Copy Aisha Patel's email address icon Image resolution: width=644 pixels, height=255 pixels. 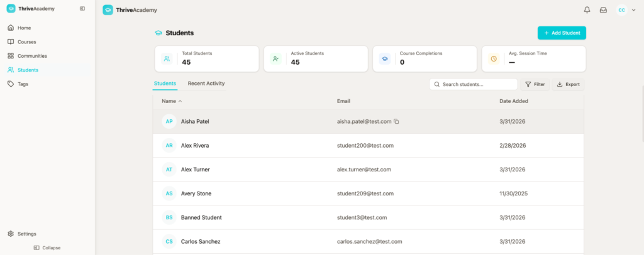coord(397,121)
